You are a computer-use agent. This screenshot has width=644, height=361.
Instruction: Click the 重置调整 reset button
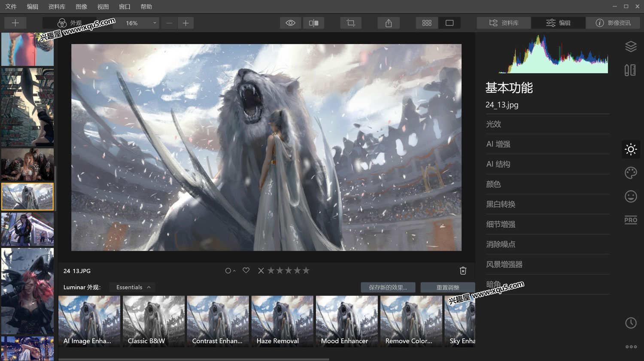[x=448, y=288]
